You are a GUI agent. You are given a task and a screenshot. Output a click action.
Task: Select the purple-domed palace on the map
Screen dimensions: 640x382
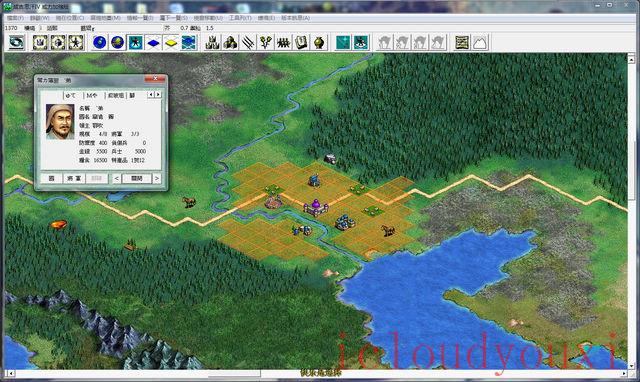316,207
